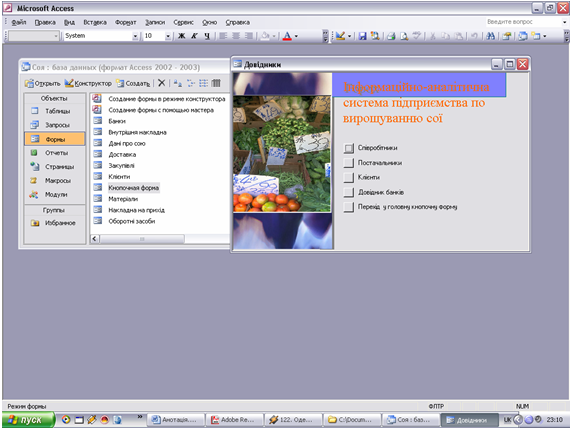Screen dimensions: 570x428
Task: Click the Постачальники square button
Action: [349, 163]
